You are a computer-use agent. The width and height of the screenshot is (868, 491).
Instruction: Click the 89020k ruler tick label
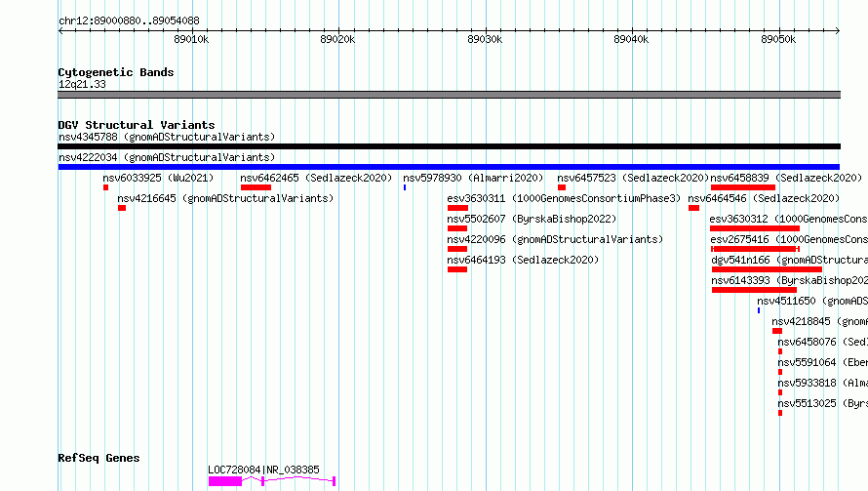pos(337,39)
